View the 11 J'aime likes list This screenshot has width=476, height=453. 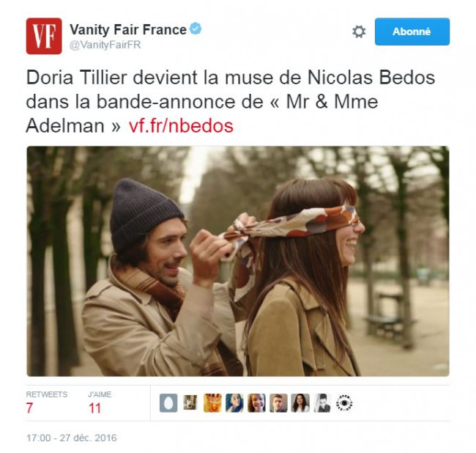click(100, 402)
